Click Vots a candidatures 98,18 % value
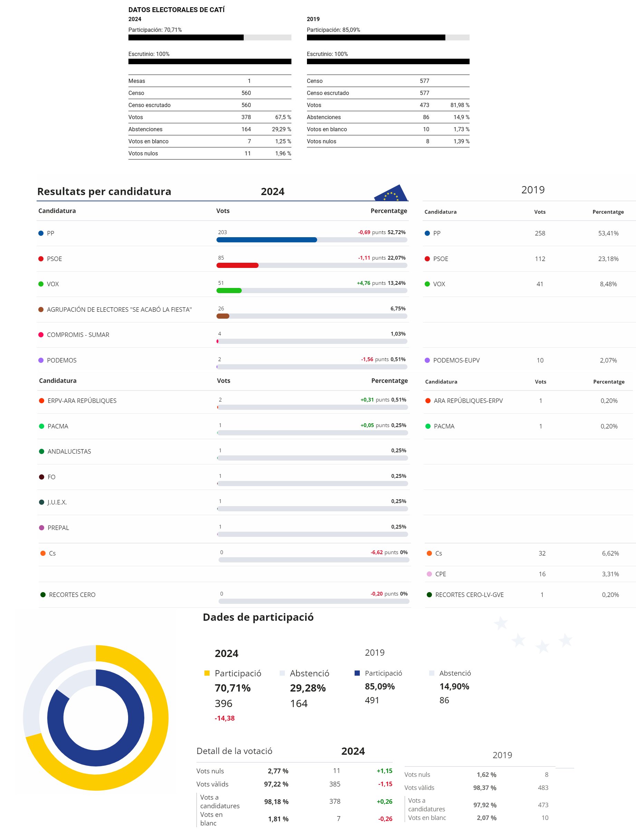Image resolution: width=636 pixels, height=840 pixels. click(276, 802)
